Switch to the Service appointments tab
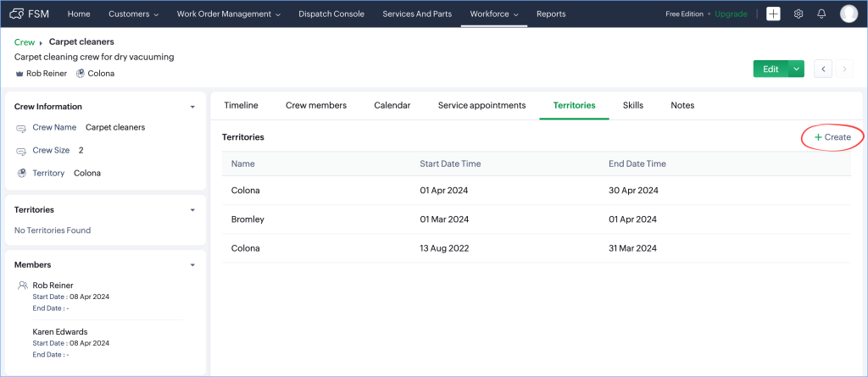This screenshot has width=868, height=377. (481, 105)
